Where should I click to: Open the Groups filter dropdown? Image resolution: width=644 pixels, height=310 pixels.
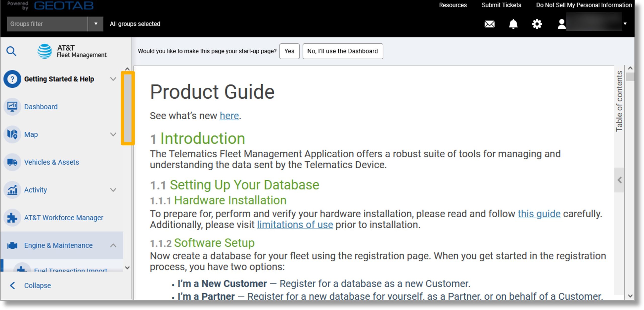95,23
